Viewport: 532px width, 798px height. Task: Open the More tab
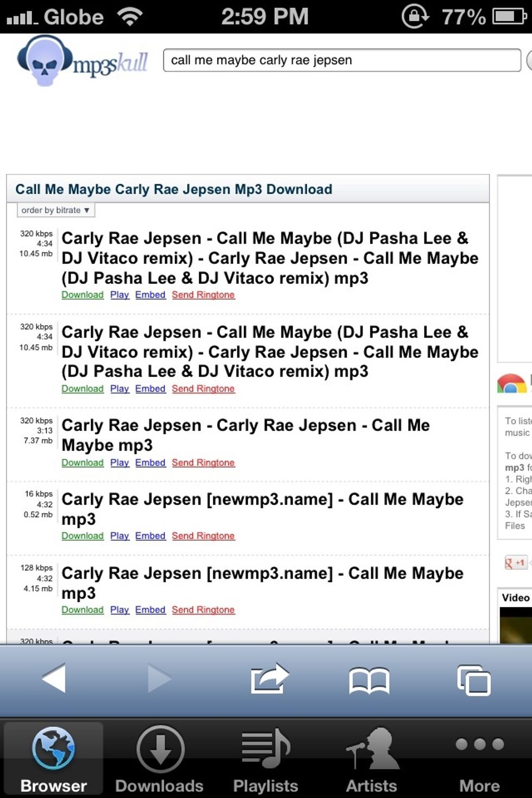pyautogui.click(x=479, y=759)
